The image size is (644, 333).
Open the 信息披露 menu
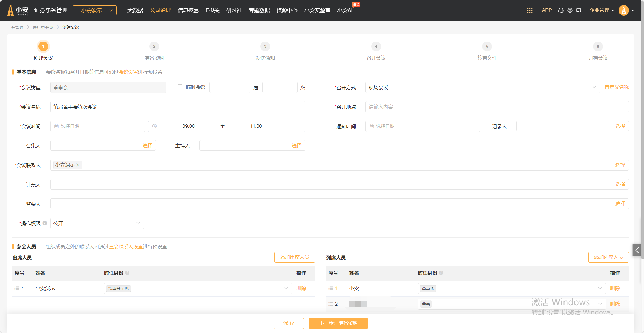coord(188,10)
